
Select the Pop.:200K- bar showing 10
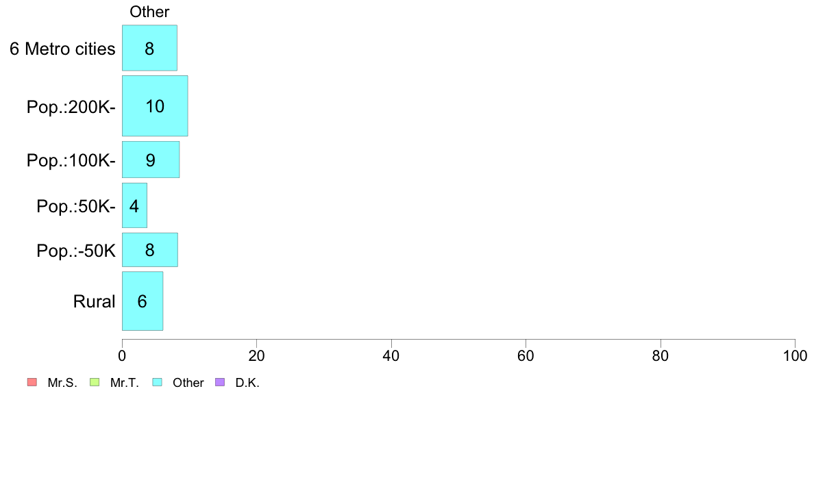[x=155, y=106]
